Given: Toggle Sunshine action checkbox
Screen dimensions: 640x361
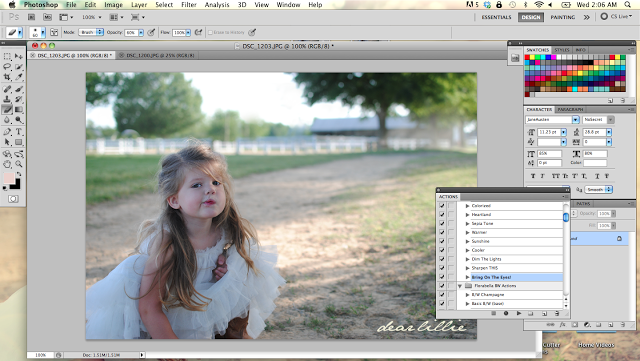Looking at the screenshot, I should click(442, 241).
